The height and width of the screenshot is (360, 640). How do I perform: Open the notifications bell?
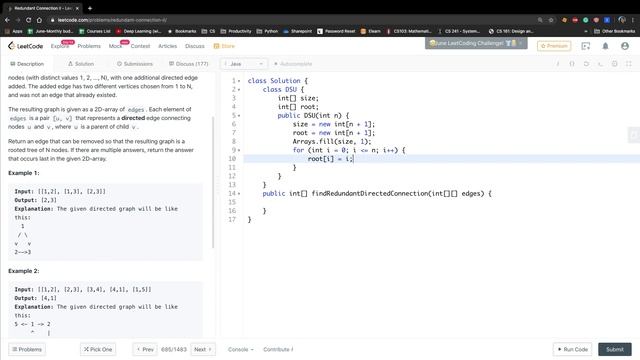pos(605,46)
